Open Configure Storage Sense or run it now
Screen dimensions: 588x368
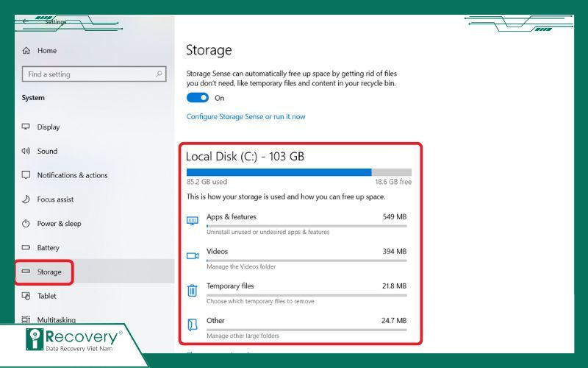pos(245,116)
